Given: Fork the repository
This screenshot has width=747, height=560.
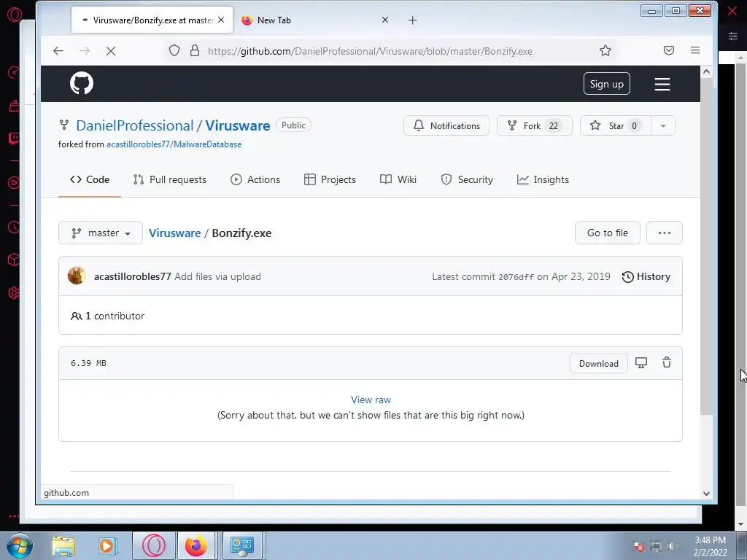Looking at the screenshot, I should click(x=534, y=125).
